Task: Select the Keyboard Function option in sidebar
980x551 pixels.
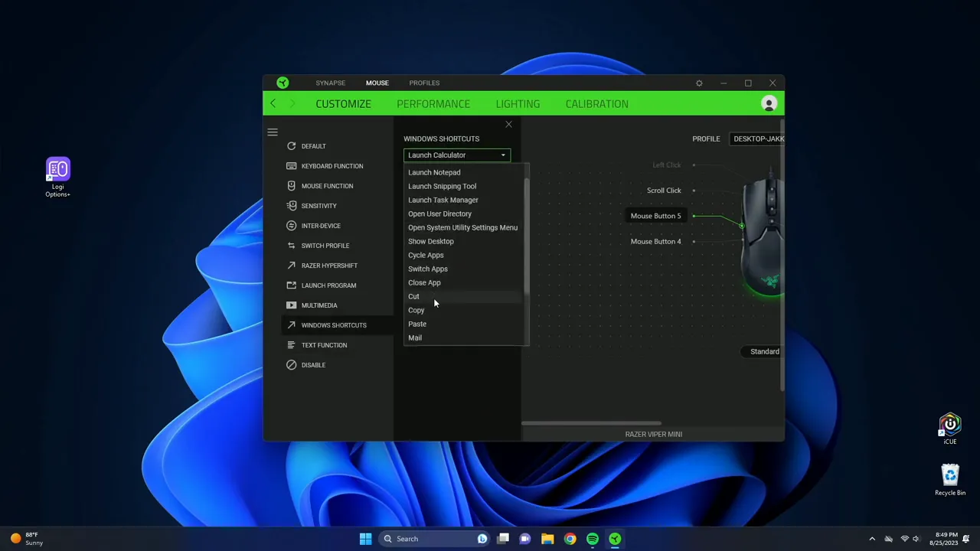Action: [x=332, y=165]
